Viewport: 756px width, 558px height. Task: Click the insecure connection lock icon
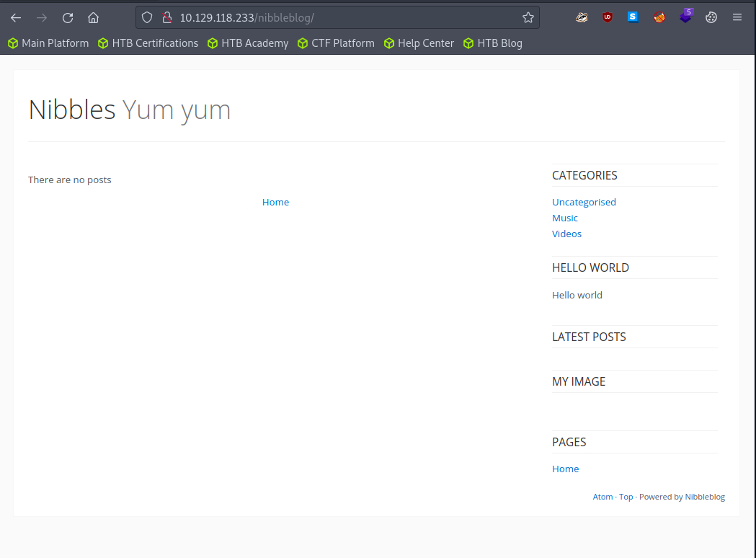166,18
